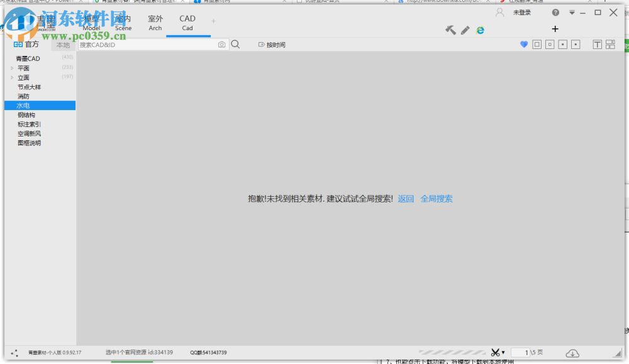
Task: Click the 返回 link in the message
Action: point(406,198)
